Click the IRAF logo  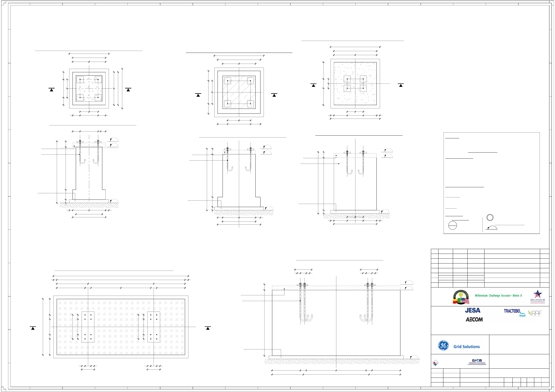click(x=535, y=313)
